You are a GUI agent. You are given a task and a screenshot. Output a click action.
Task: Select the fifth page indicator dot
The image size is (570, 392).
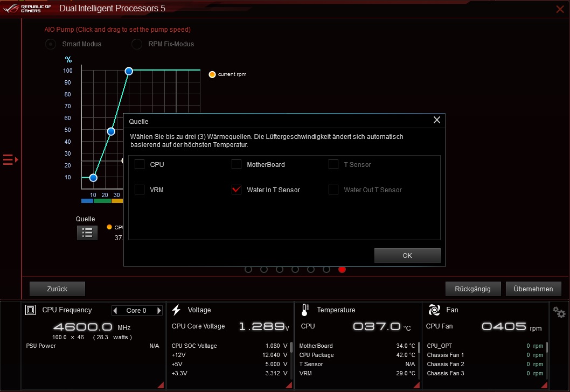click(311, 269)
